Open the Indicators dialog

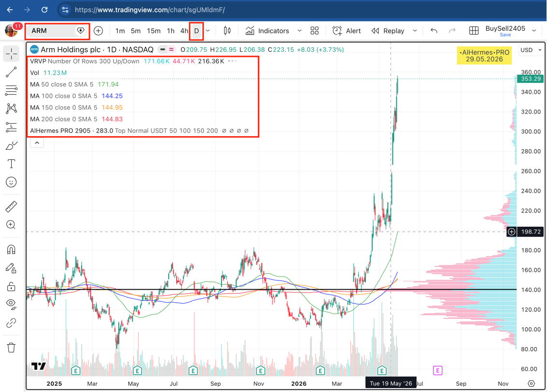[x=267, y=31]
